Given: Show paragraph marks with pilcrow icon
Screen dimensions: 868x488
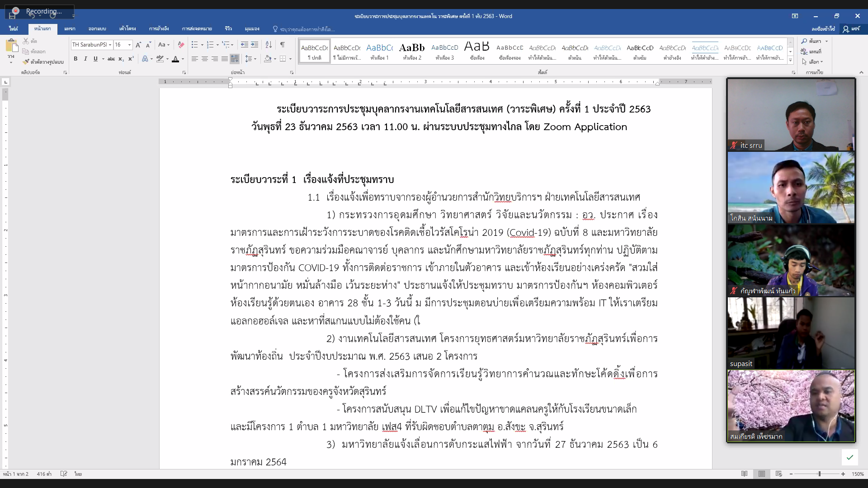Looking at the screenshot, I should (283, 45).
